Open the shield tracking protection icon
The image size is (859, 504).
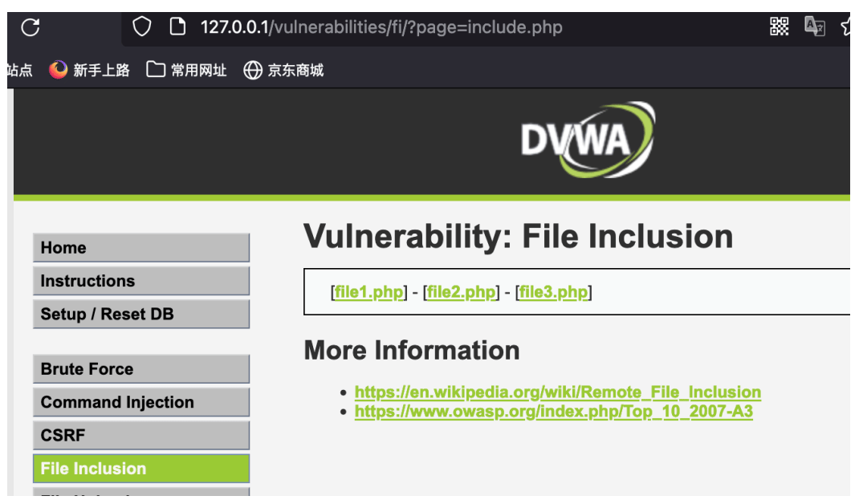click(142, 26)
